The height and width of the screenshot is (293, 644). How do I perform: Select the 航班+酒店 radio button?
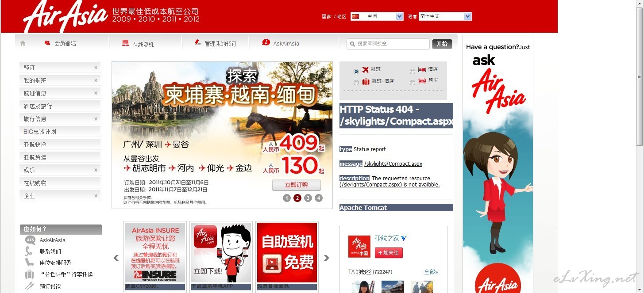tap(356, 83)
